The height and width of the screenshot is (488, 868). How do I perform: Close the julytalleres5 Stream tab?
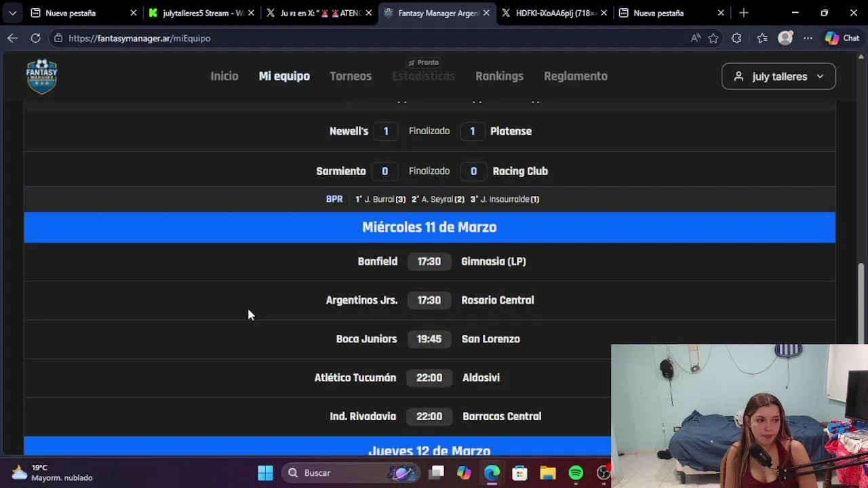coord(251,13)
